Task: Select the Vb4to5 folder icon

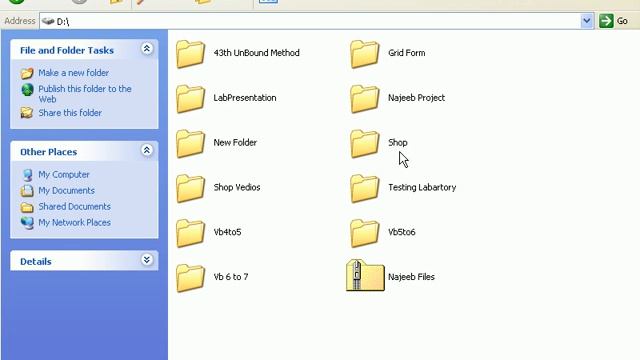Action: tap(190, 233)
